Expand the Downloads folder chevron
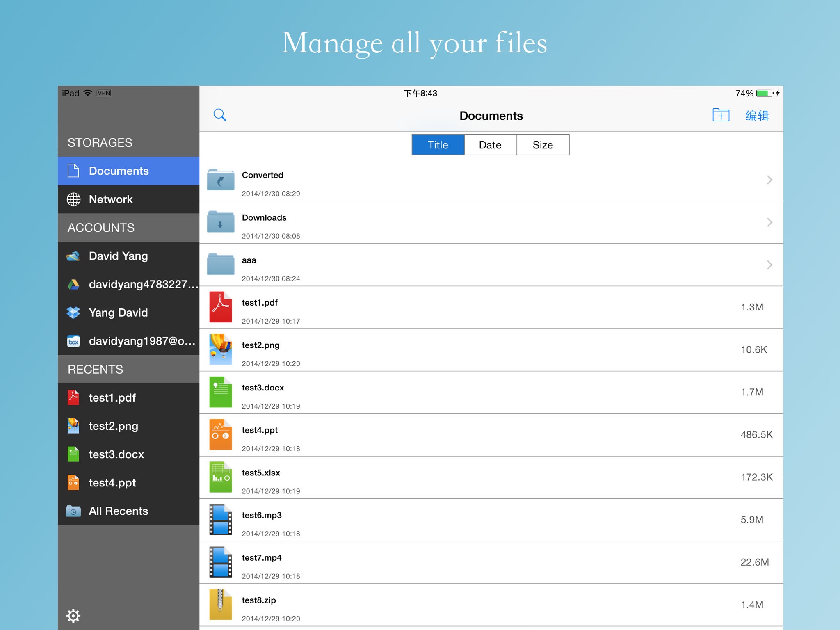 click(x=769, y=222)
